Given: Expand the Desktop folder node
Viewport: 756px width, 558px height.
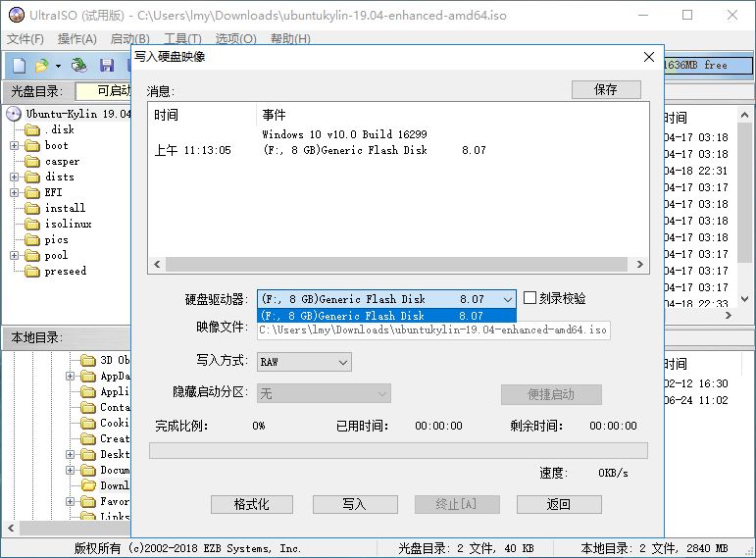Looking at the screenshot, I should 70,454.
